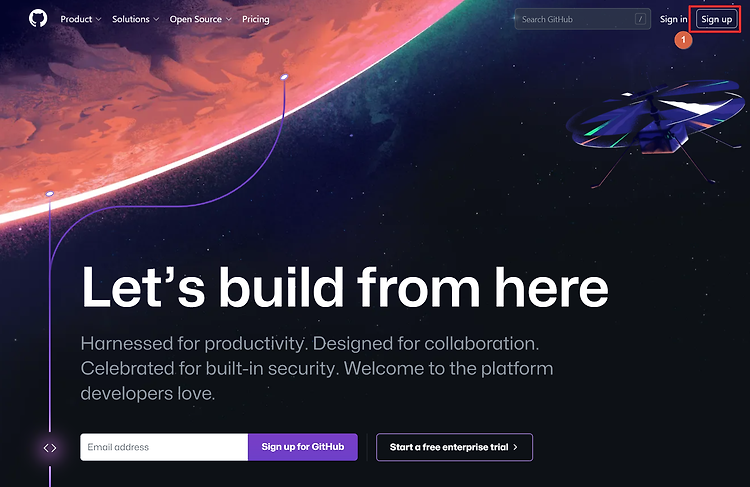Click the lower glowing dot on the planet edge
Image resolution: width=750 pixels, height=487 pixels.
tap(50, 193)
